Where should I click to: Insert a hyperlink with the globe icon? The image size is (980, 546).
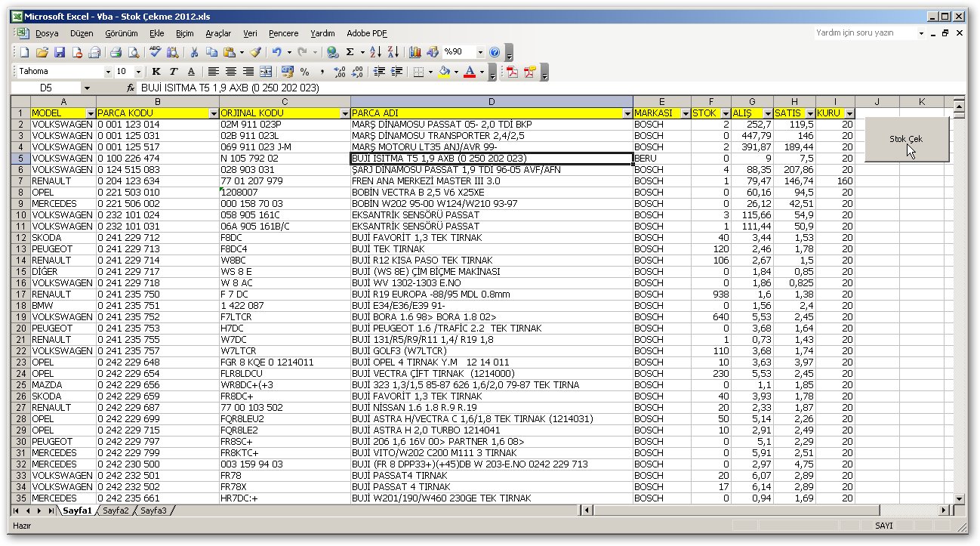pos(332,52)
